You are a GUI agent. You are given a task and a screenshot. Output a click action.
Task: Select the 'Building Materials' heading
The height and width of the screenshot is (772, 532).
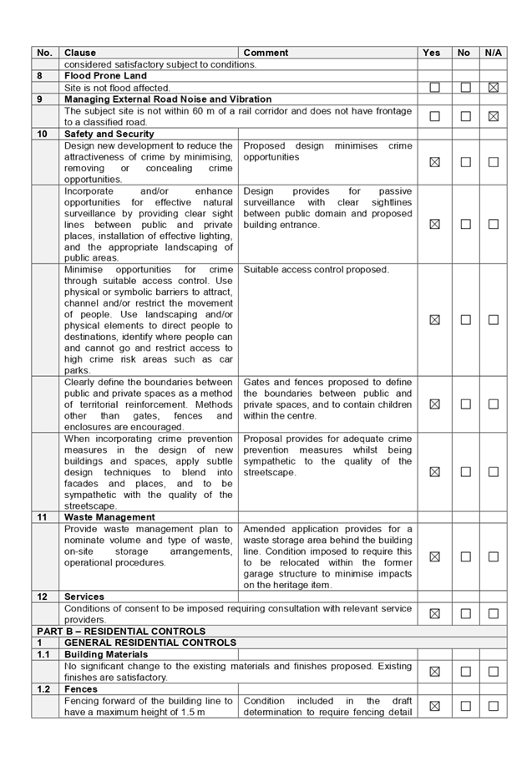[x=106, y=654]
